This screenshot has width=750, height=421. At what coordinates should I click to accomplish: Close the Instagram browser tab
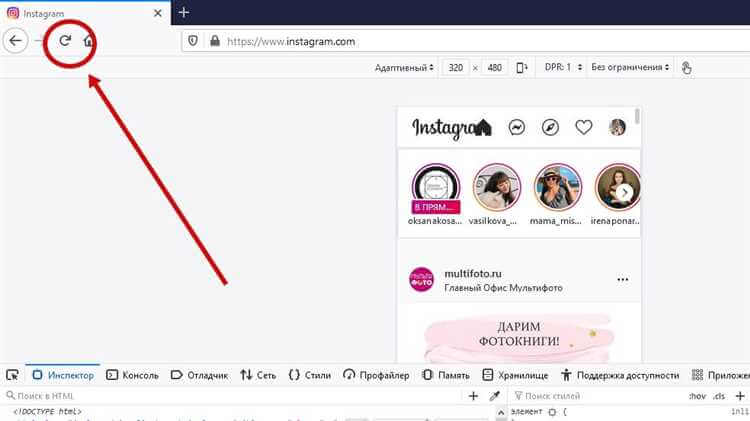157,13
